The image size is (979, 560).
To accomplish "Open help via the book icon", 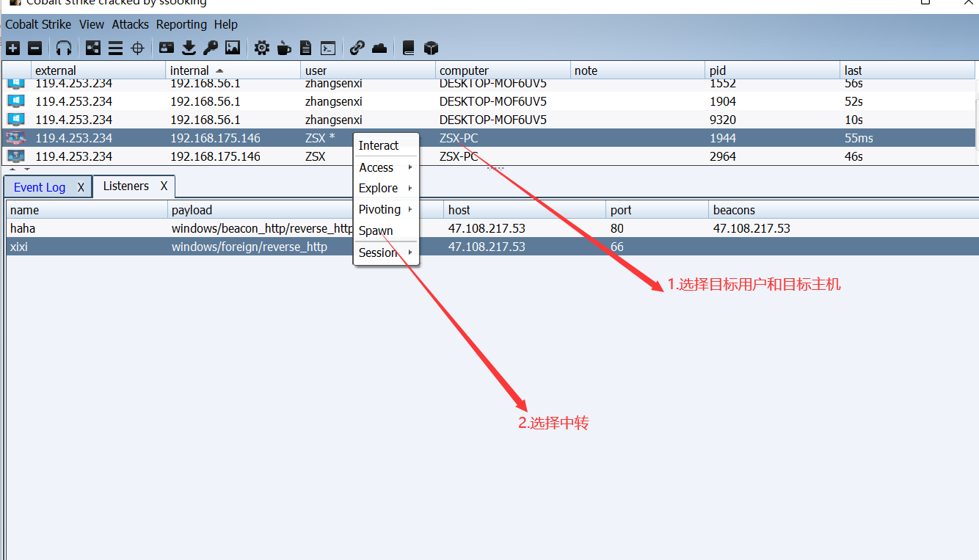I will [409, 48].
